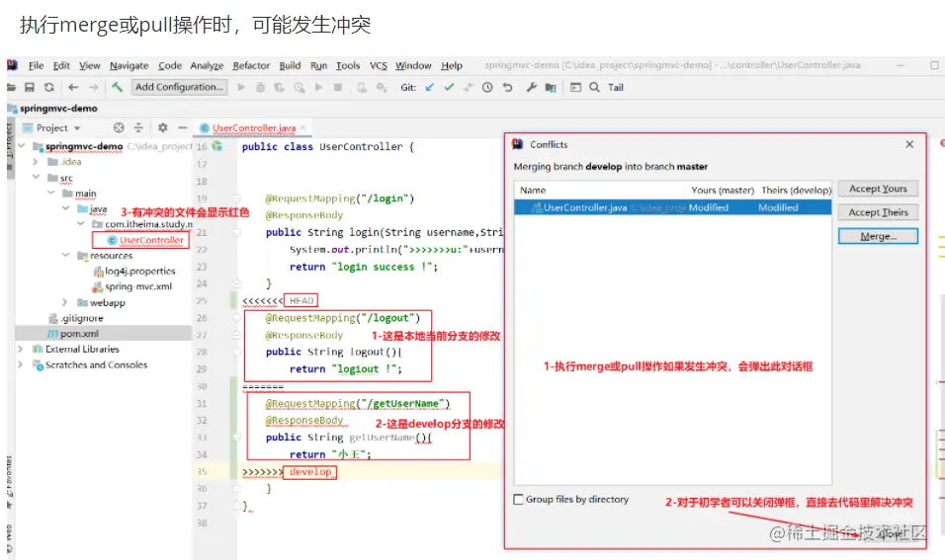Open the VCS menu
This screenshot has height=560, width=945.
tap(379, 65)
